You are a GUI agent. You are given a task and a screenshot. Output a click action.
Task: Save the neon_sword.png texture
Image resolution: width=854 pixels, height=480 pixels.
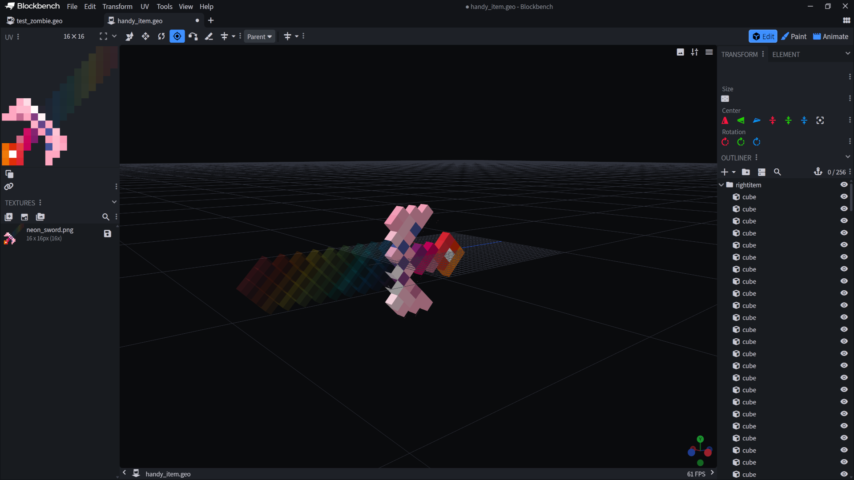[x=107, y=234]
